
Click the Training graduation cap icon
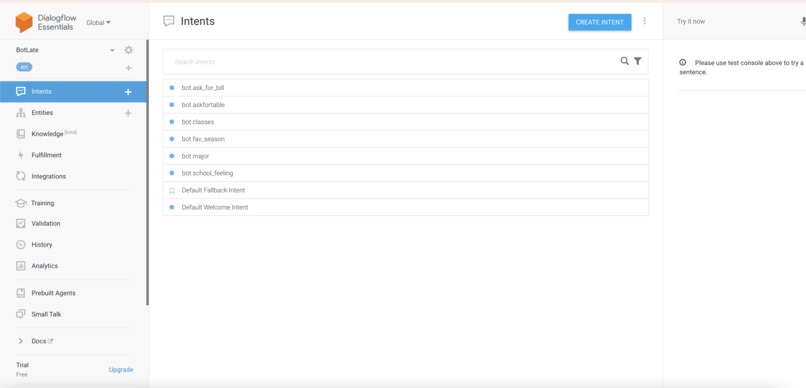tap(21, 203)
